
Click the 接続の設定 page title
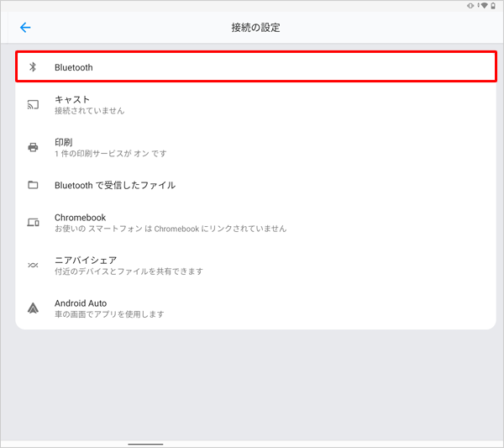click(x=255, y=28)
